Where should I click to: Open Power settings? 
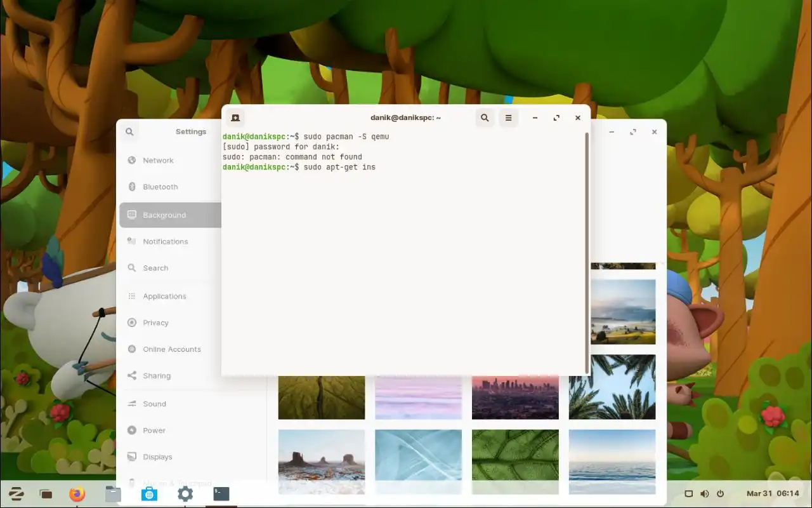[192, 431]
